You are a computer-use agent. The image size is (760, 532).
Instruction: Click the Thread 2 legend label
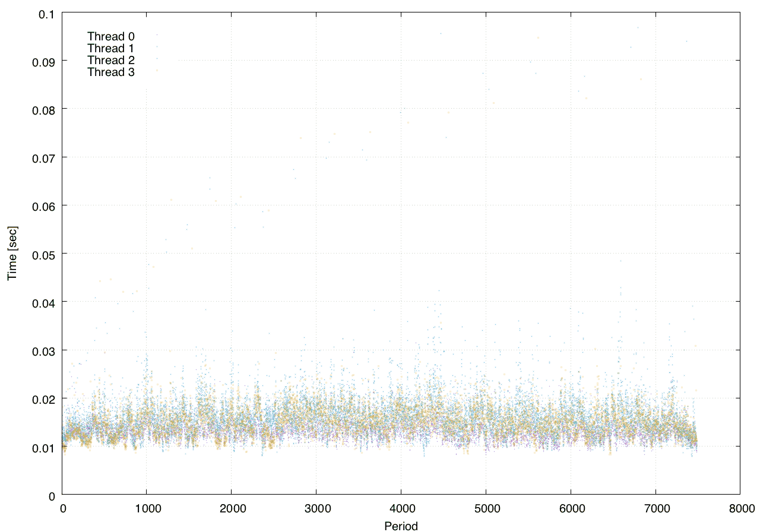(x=111, y=61)
